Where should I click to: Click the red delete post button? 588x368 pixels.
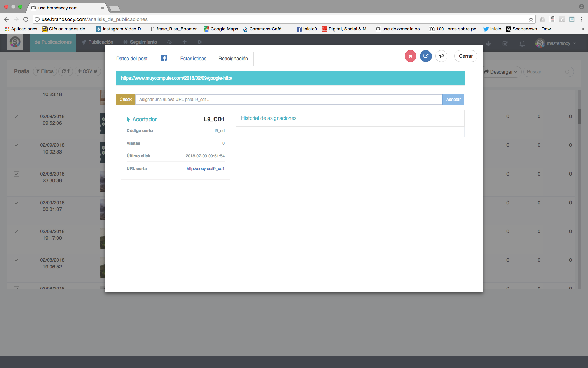pos(410,56)
